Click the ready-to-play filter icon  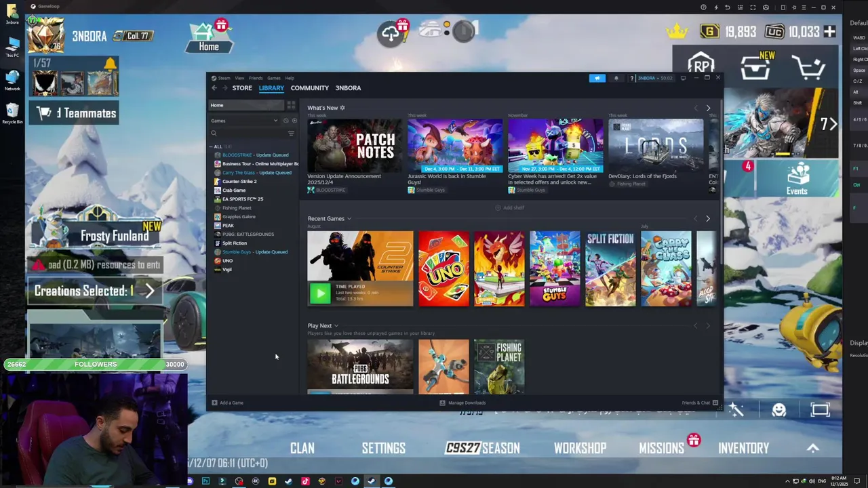294,121
